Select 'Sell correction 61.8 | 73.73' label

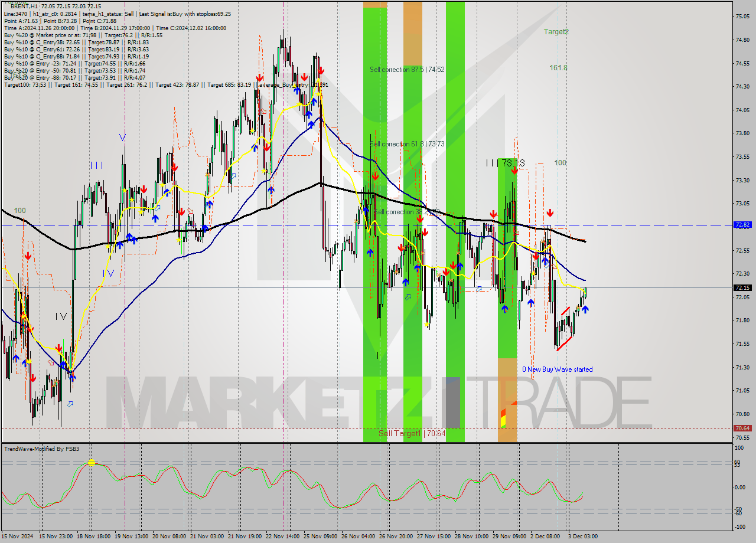coord(407,144)
